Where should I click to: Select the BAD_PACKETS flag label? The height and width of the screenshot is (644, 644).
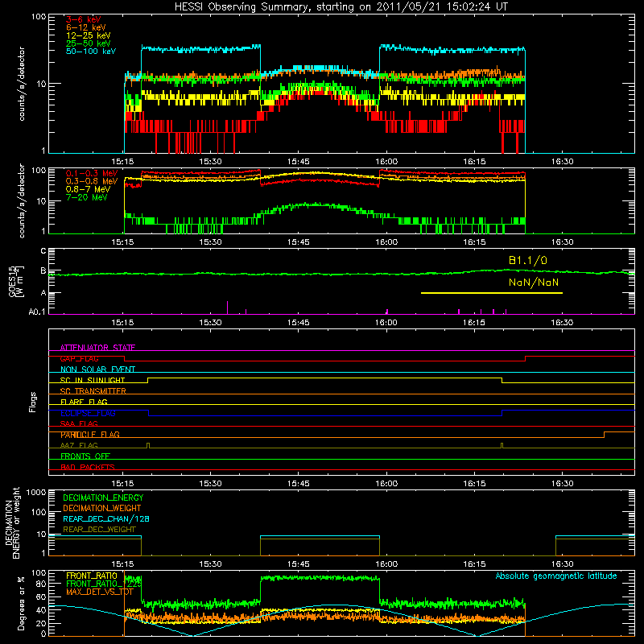click(x=88, y=467)
